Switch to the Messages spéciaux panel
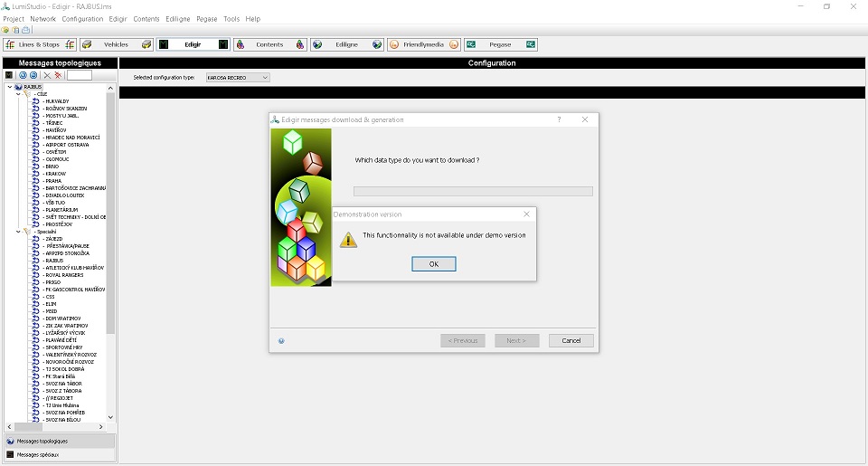Image resolution: width=868 pixels, height=466 pixels. [60, 454]
